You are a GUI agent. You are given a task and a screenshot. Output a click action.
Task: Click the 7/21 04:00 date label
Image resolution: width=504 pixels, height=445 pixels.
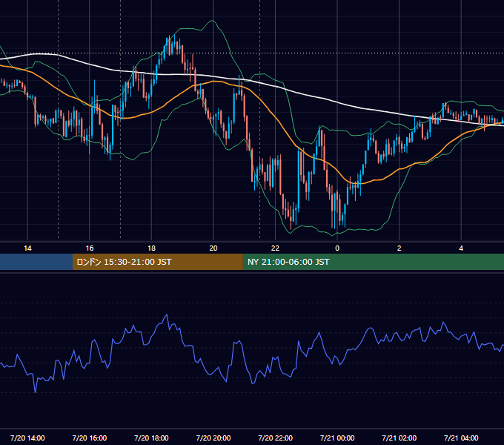point(461,438)
